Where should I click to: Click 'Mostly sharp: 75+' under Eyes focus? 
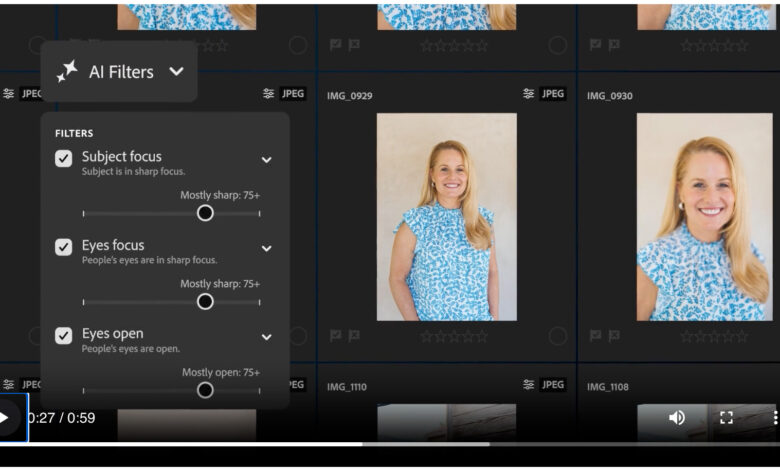pyautogui.click(x=220, y=283)
